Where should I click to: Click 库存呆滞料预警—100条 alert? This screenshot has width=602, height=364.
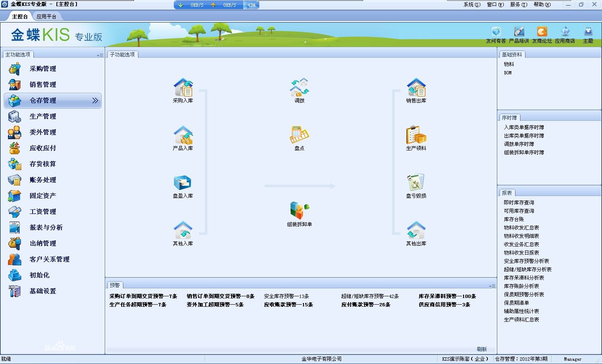point(447,296)
